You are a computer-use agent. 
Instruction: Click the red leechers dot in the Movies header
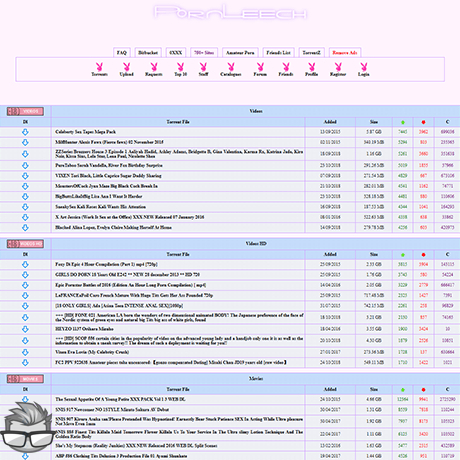(x=423, y=390)
